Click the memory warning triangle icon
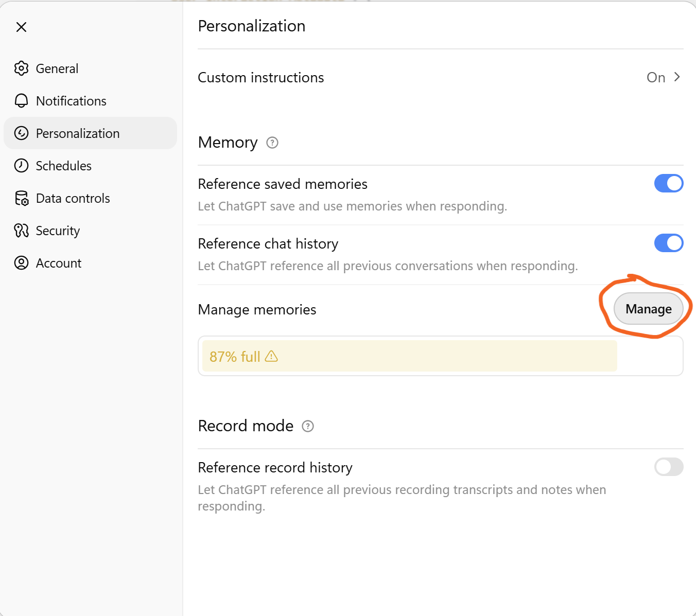Viewport: 696px width, 616px height. tap(271, 356)
